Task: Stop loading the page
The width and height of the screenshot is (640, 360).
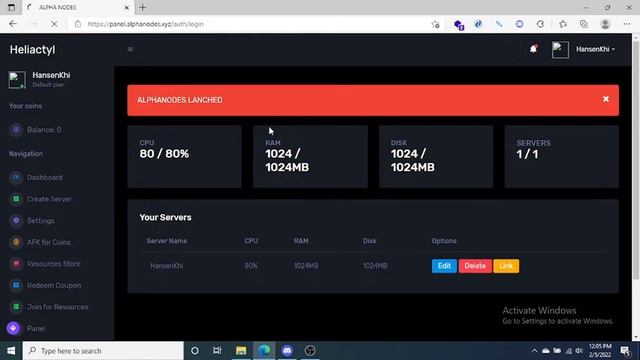Action: pos(54,24)
